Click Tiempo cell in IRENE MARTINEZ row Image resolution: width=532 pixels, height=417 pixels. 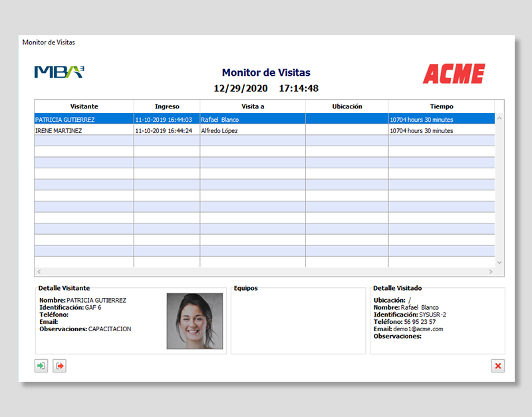[442, 130]
